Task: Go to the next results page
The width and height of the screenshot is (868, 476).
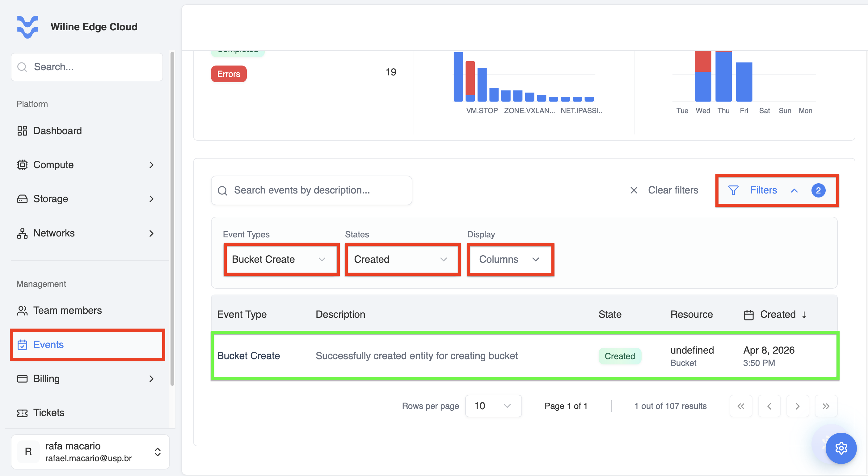Action: 798,406
